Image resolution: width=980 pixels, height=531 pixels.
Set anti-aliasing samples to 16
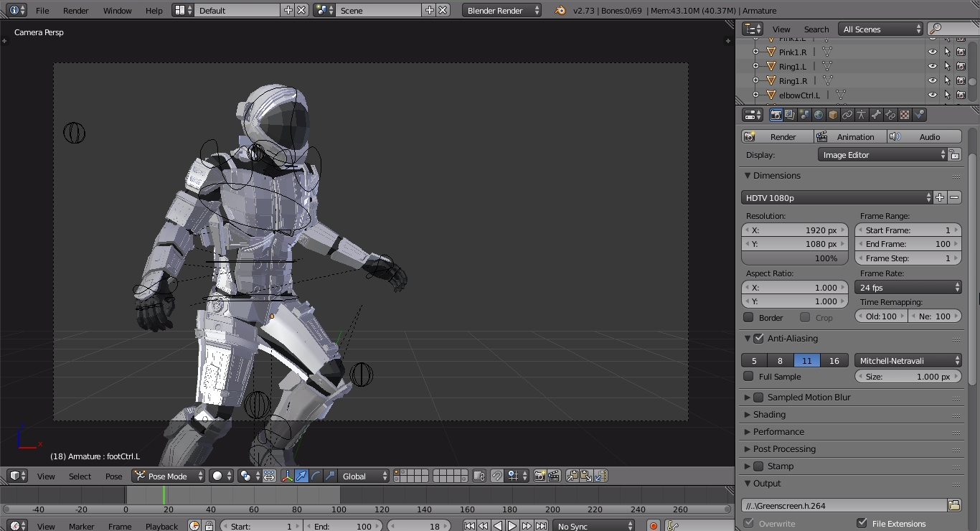834,360
